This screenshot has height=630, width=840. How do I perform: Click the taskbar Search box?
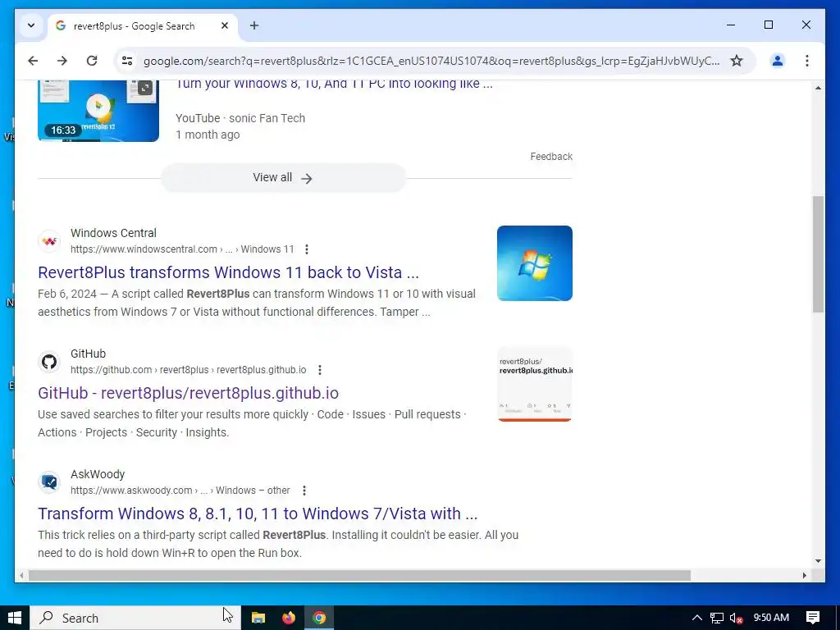pos(135,618)
